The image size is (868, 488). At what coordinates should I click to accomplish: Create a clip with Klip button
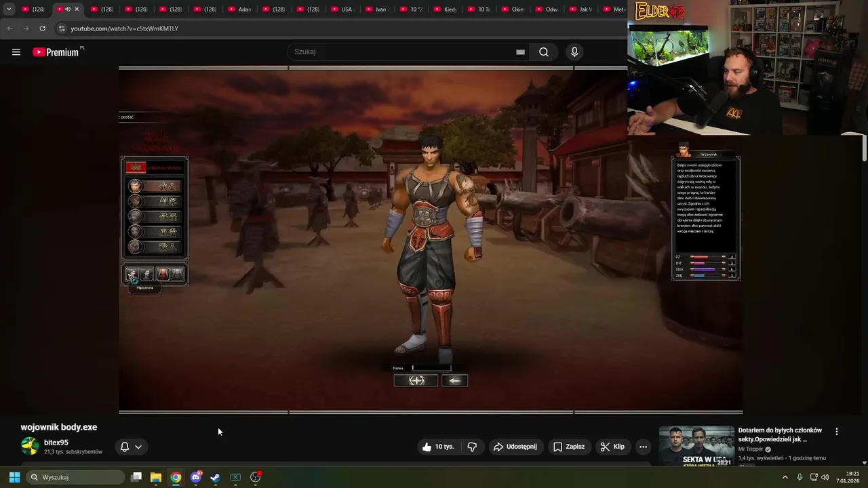(x=612, y=447)
